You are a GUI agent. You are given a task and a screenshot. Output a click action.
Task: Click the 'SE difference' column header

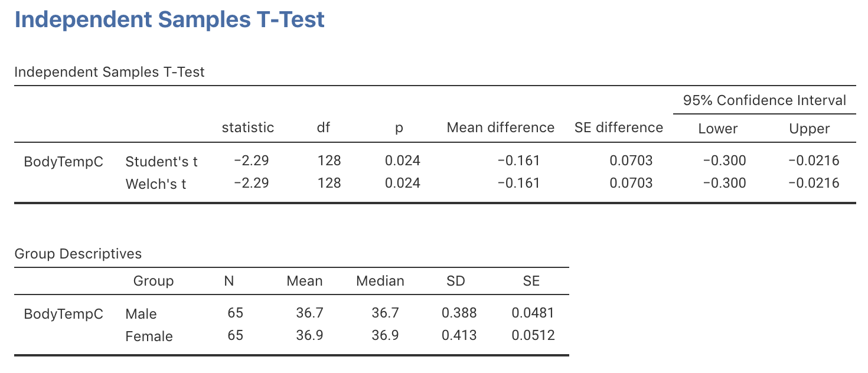[619, 127]
